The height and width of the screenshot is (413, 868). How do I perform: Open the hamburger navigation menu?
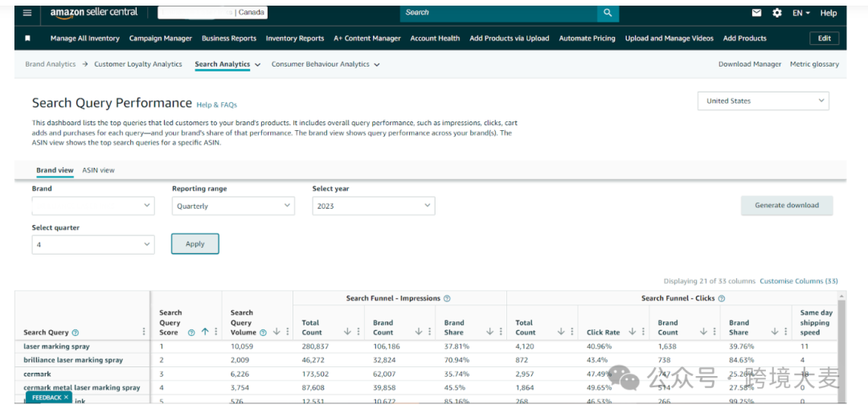27,14
